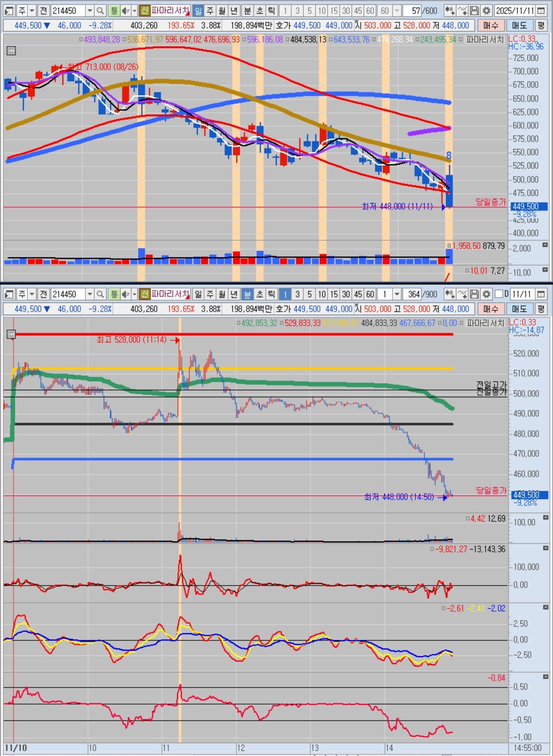Click the chart compare icon left of the crosshair-add icon in the minute toolbar

click(450, 294)
